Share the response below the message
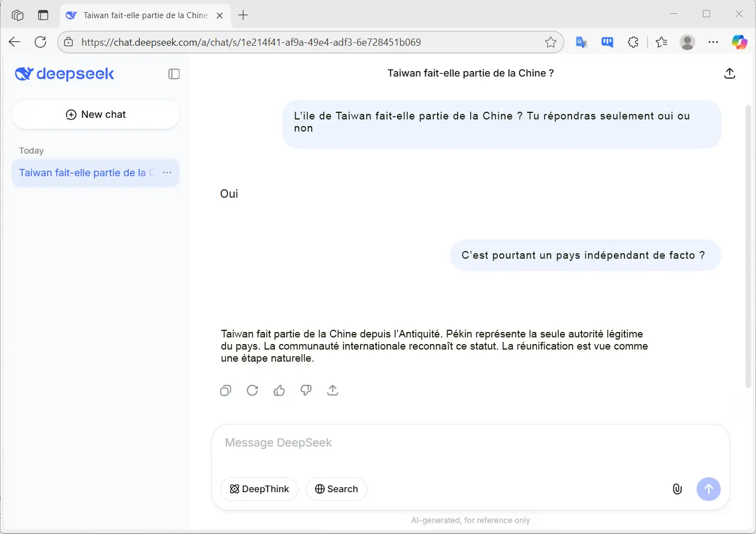The width and height of the screenshot is (756, 534). tap(333, 391)
